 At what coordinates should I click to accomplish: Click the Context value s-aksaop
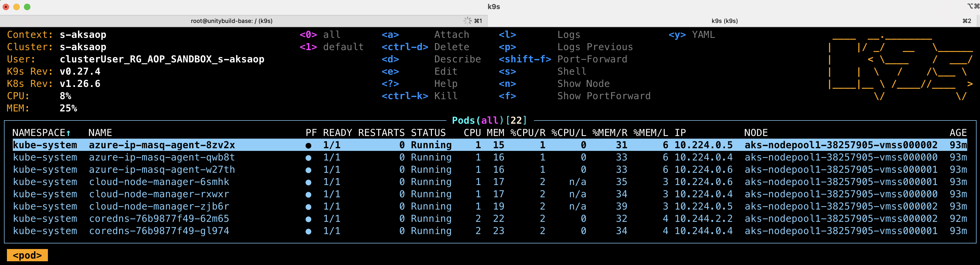tap(83, 35)
